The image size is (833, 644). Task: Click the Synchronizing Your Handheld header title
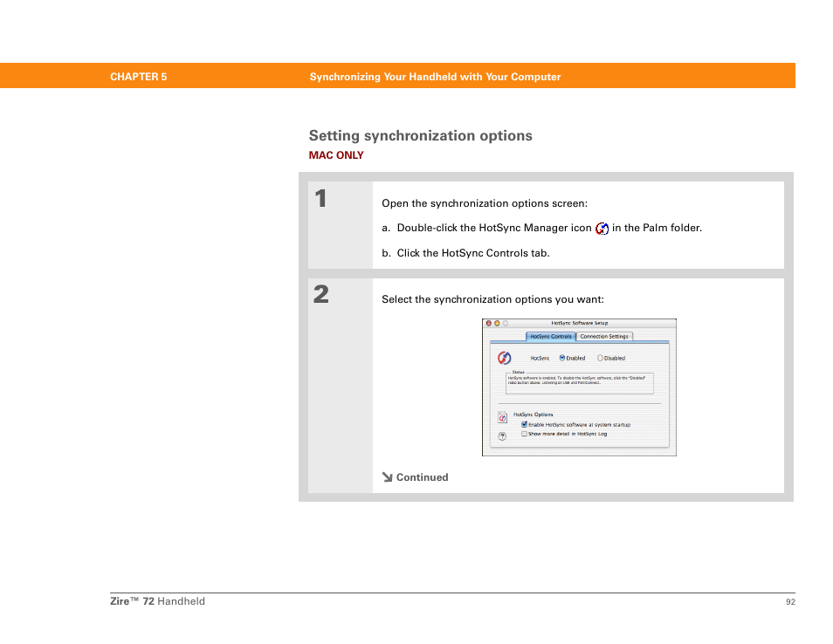click(435, 77)
